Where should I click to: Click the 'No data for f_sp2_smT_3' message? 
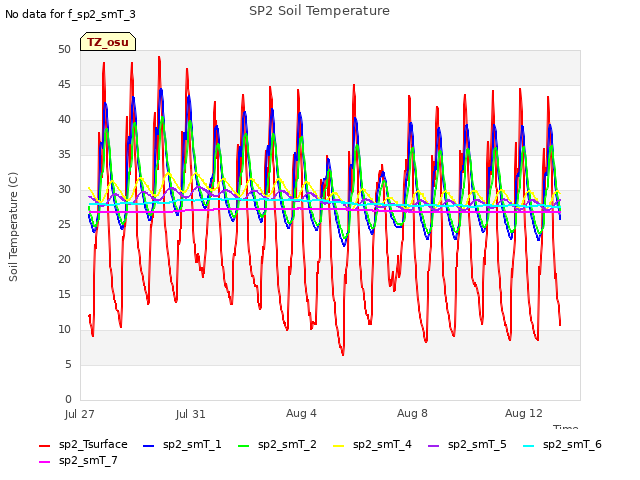[70, 15]
